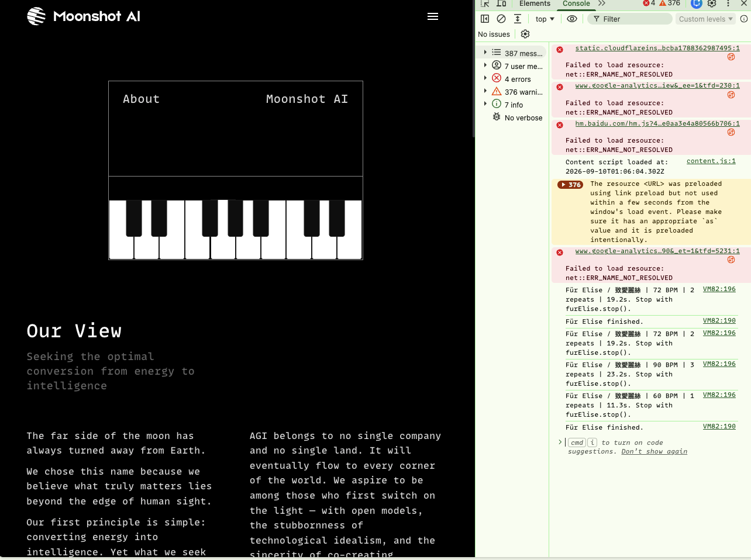The image size is (751, 560).
Task: Click the bug icon next to No verbose
Action: [497, 117]
